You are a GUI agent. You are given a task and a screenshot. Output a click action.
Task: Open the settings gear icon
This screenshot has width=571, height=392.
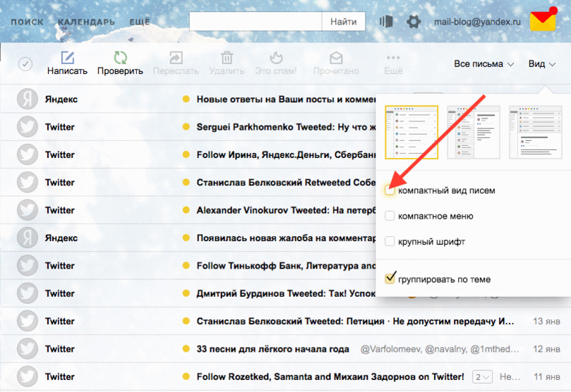tap(414, 22)
